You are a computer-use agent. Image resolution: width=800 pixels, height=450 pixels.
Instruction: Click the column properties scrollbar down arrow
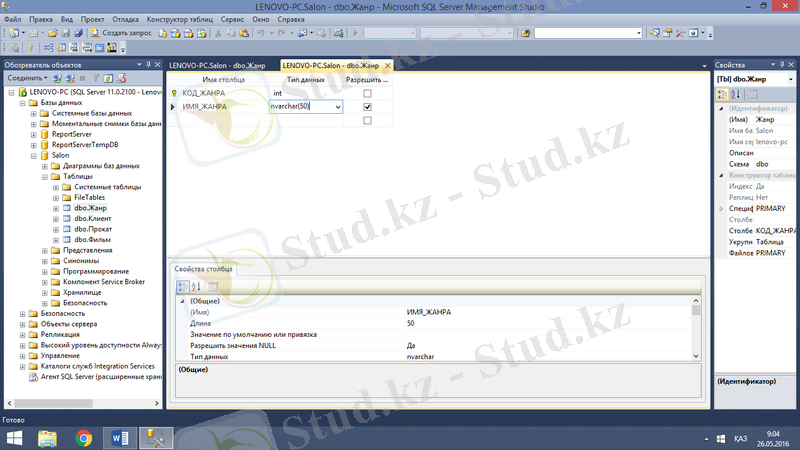coord(696,356)
